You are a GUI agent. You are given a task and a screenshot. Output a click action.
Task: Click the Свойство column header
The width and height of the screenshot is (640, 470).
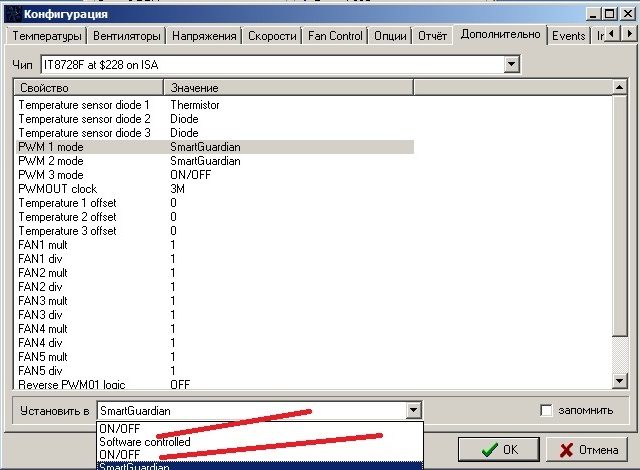tap(90, 89)
